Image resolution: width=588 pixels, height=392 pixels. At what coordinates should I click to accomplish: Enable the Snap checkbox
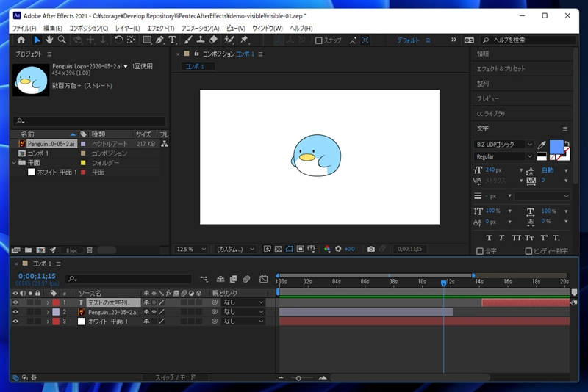point(319,40)
